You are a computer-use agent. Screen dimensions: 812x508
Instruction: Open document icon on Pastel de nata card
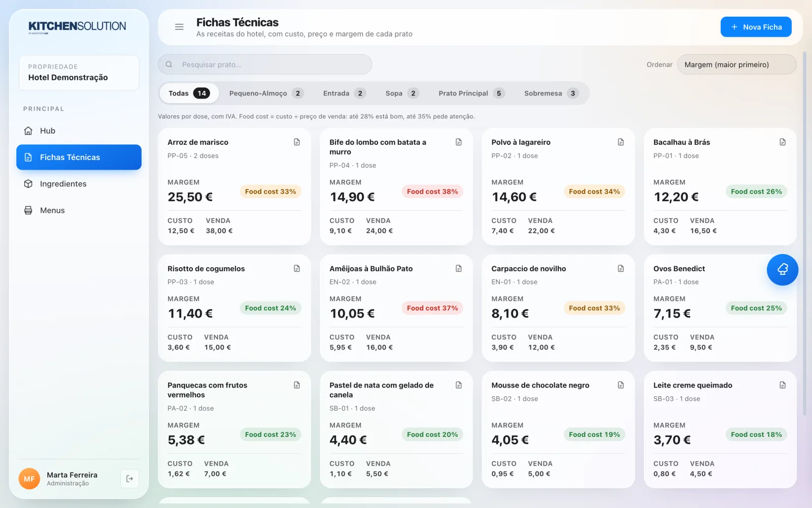tap(459, 385)
